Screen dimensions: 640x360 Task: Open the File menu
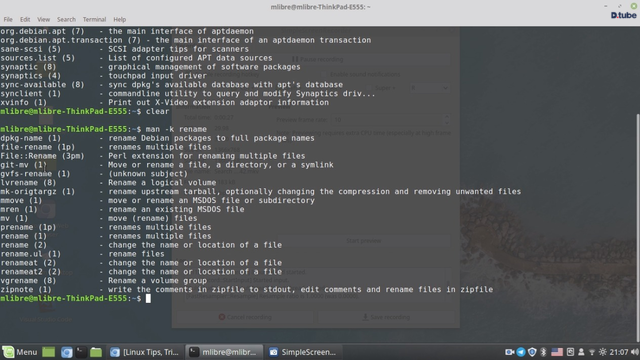pyautogui.click(x=8, y=19)
